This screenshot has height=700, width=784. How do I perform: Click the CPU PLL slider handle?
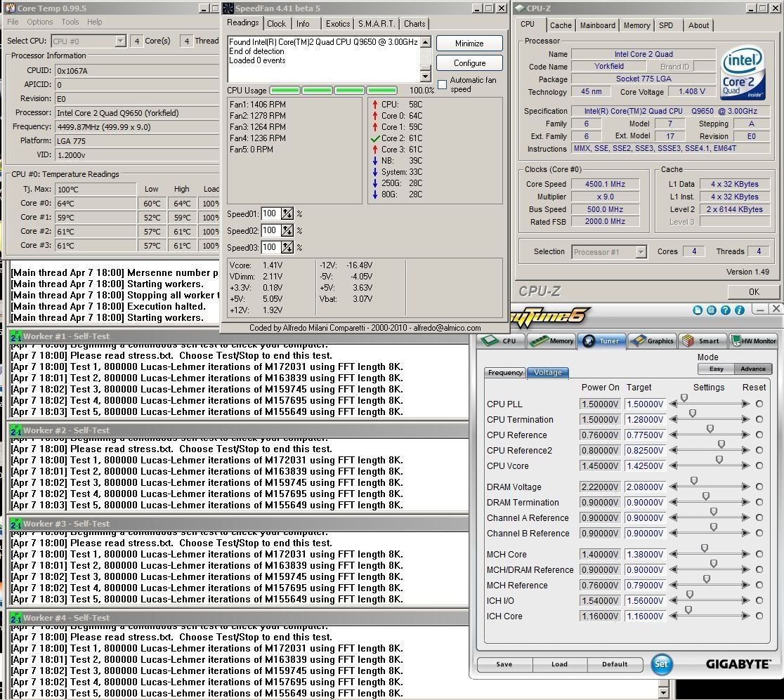tap(684, 398)
